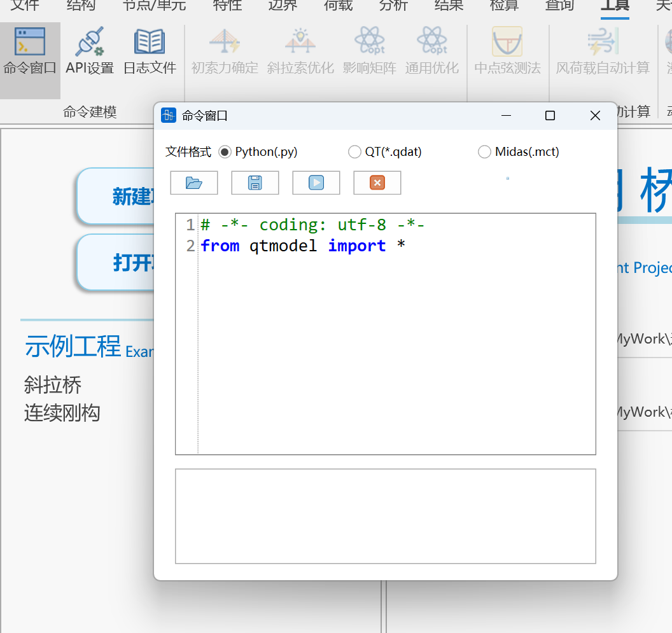672x633 pixels.
Task: Click inside the code editor area
Action: 385,334
